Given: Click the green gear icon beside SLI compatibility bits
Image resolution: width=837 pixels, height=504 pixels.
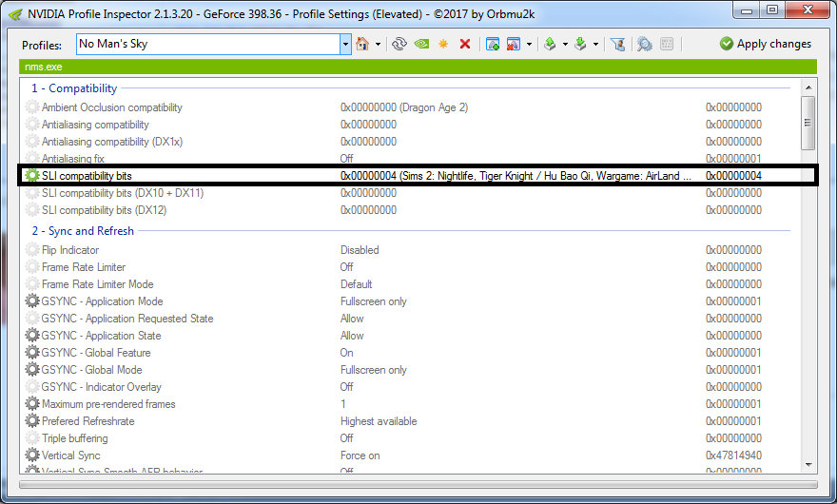Looking at the screenshot, I should point(32,176).
